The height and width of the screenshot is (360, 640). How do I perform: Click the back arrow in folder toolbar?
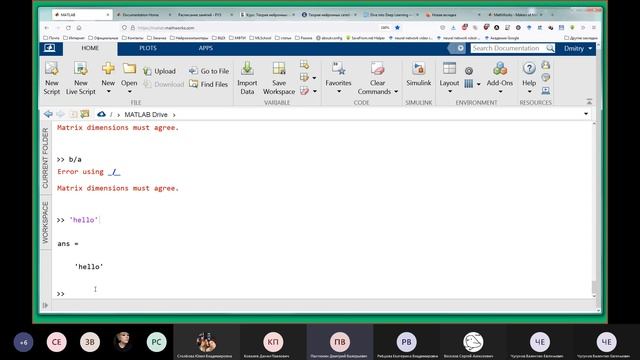tap(48, 114)
